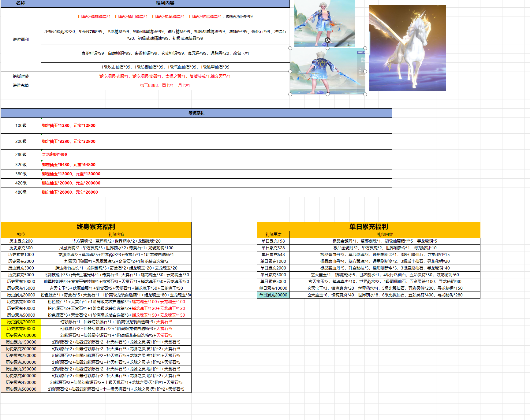The width and height of the screenshot is (530, 420).
Task: Click the 绝版时装 row label
Action: (x=21, y=76)
